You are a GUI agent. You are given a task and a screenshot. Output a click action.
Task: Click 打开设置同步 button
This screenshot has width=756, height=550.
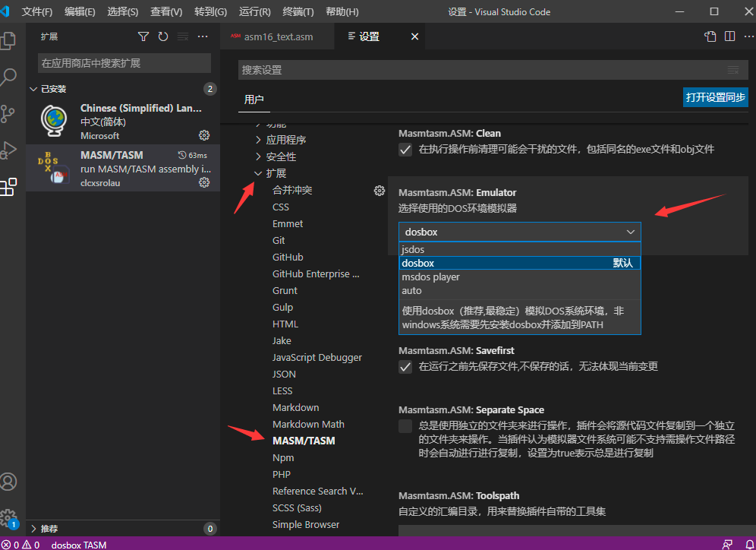[x=716, y=97]
